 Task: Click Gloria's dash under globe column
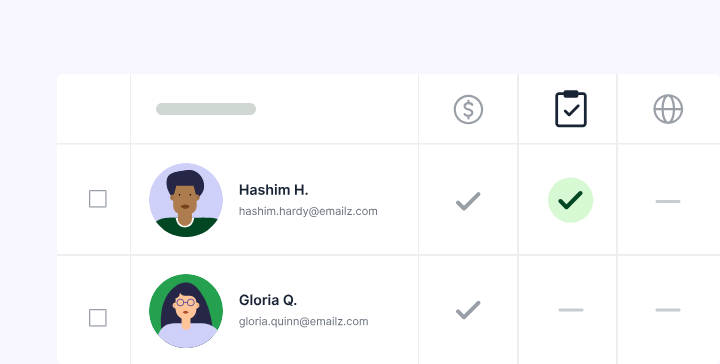pyautogui.click(x=668, y=310)
